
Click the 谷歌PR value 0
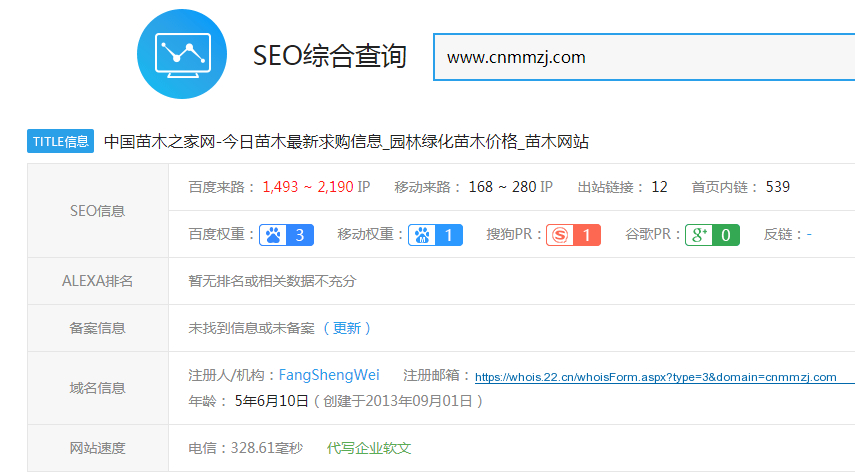pos(726,235)
